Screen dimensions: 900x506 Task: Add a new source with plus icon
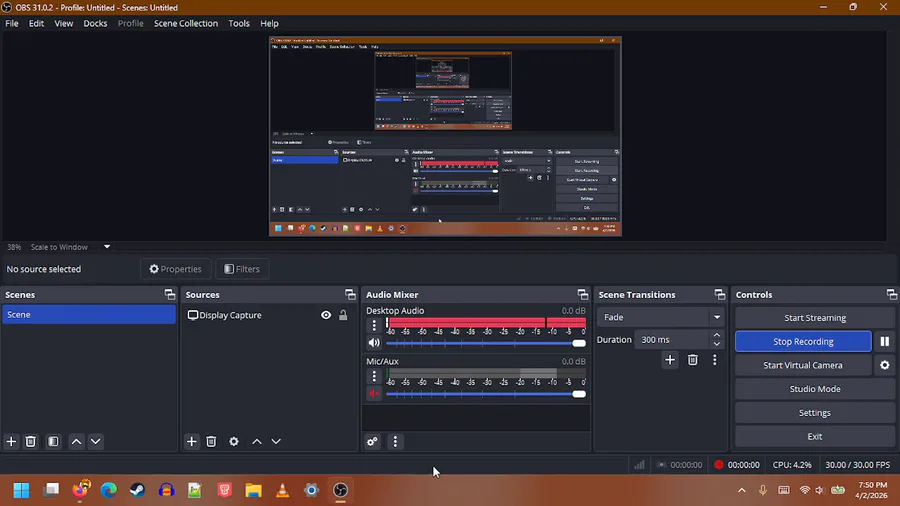192,441
